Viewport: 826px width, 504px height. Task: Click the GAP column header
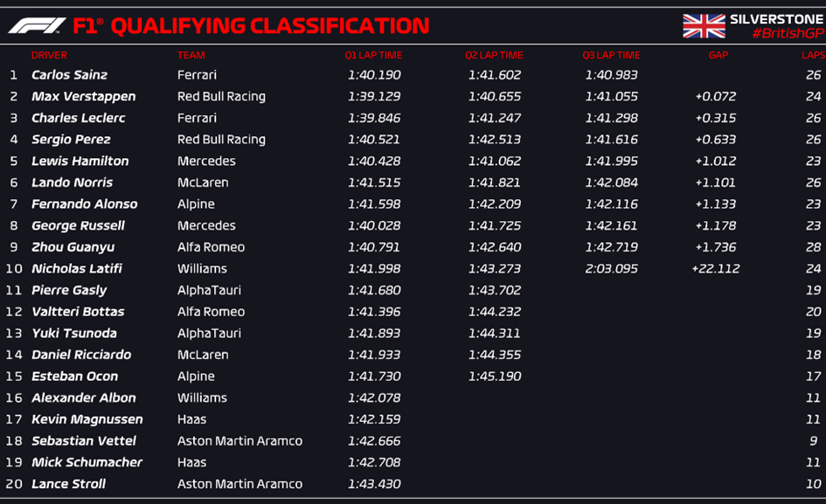(x=718, y=55)
